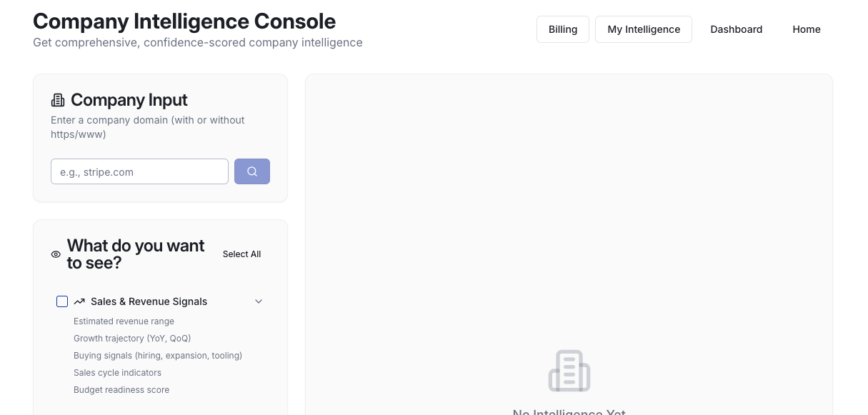Click Budget readiness score item
This screenshot has width=868, height=415.
coord(121,390)
